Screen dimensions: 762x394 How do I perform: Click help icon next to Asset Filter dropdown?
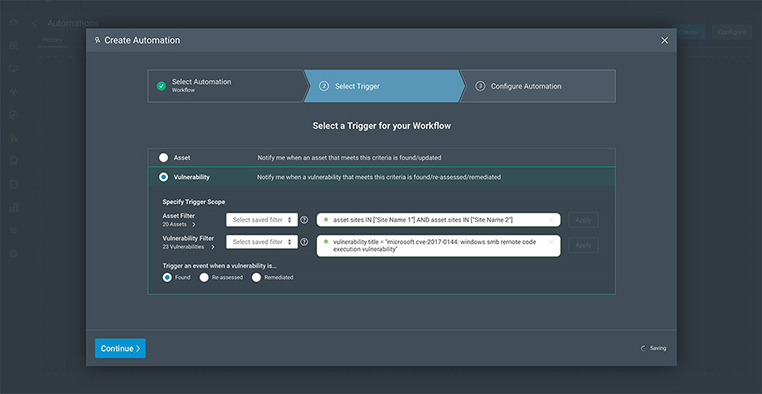point(304,220)
